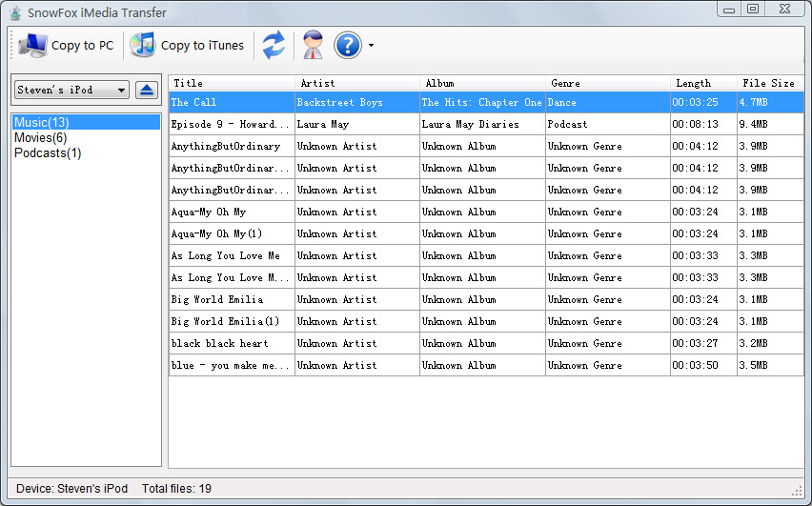Open help with the question mark icon

pyautogui.click(x=348, y=45)
